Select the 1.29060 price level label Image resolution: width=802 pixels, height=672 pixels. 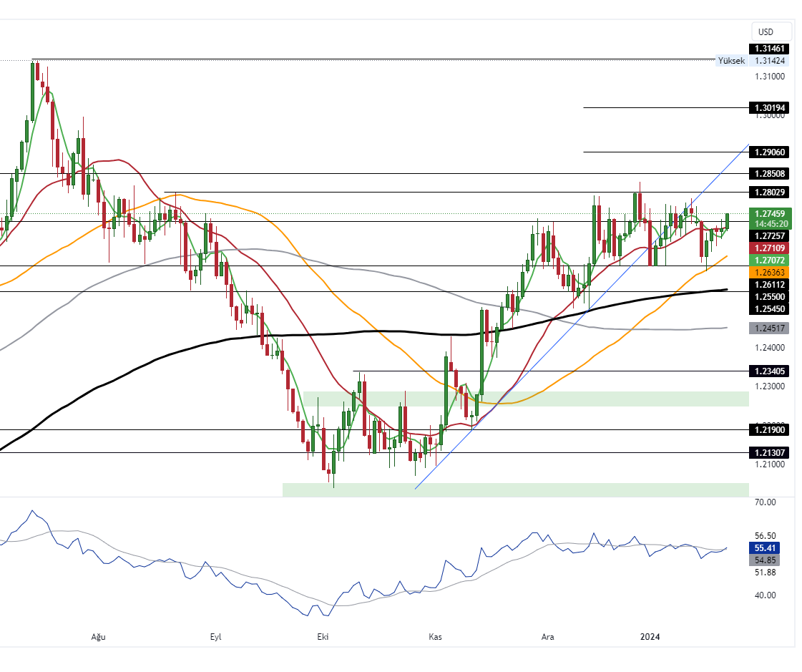[x=769, y=152]
